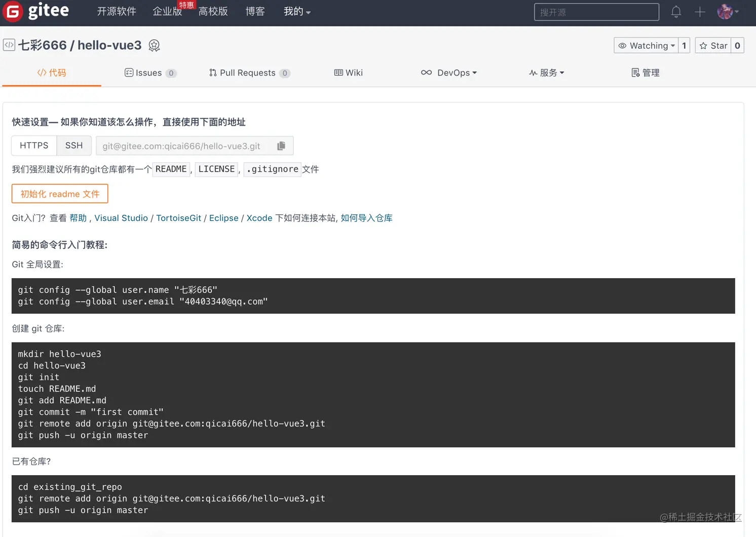Star the hello-vue3 repository
Viewport: 756px width, 537px height.
point(713,46)
